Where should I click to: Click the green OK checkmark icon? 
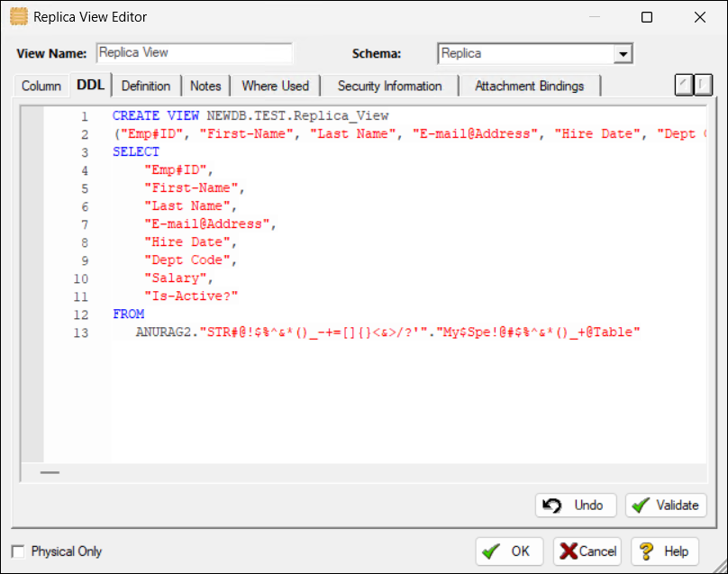(x=491, y=551)
